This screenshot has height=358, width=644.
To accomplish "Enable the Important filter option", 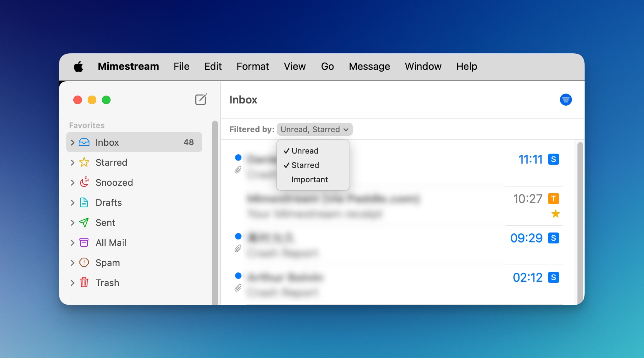I will click(x=313, y=179).
